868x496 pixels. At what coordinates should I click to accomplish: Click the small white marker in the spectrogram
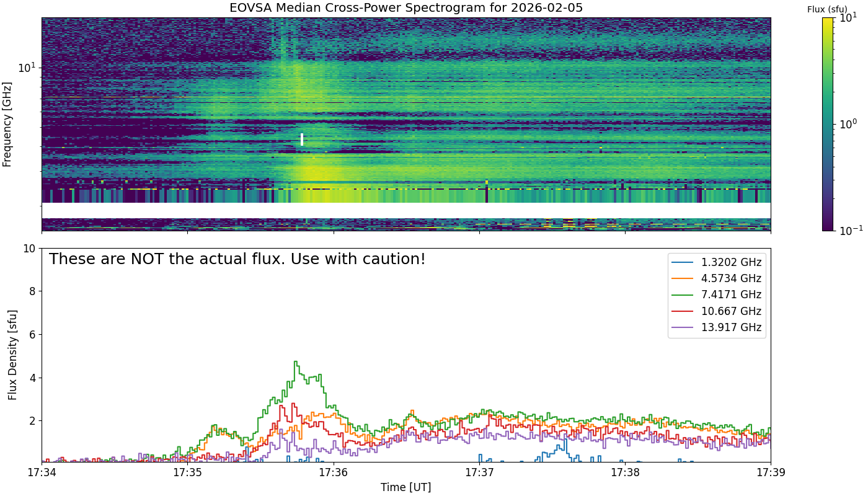click(x=302, y=139)
